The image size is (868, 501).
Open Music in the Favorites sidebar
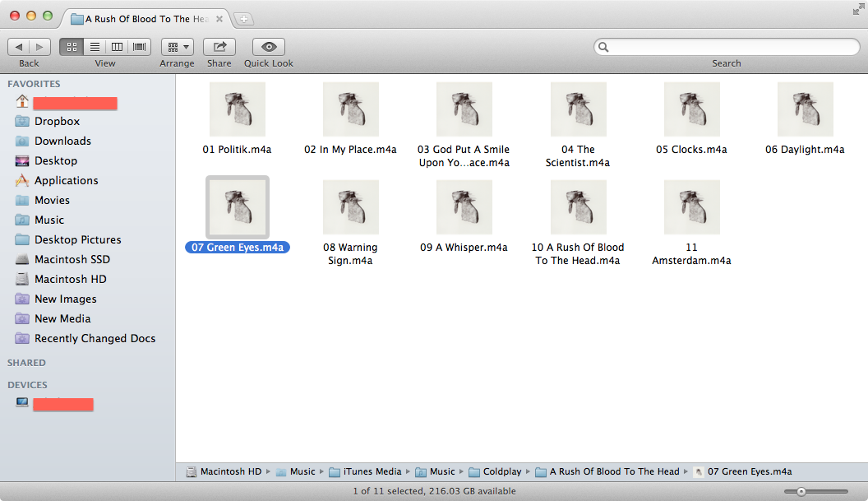tap(39, 220)
